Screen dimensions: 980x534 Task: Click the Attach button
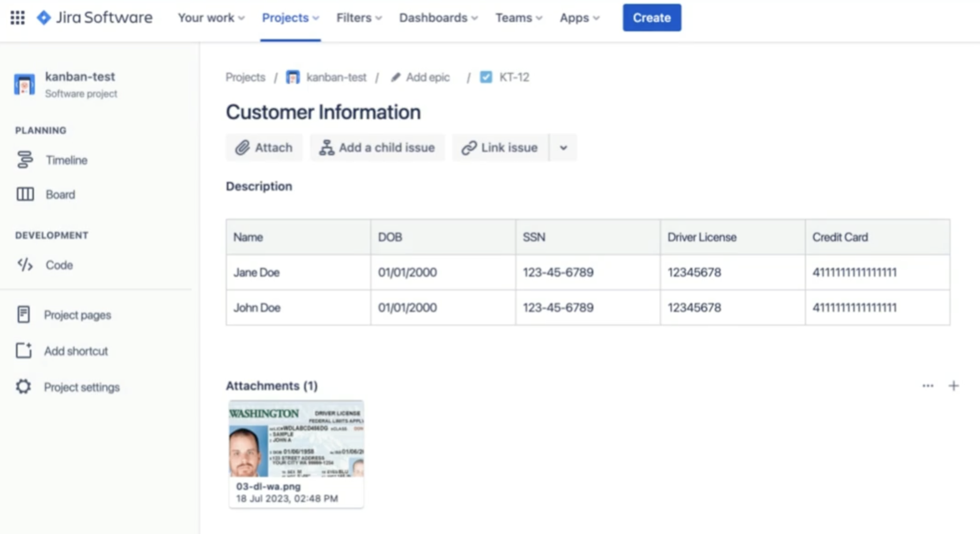[264, 148]
